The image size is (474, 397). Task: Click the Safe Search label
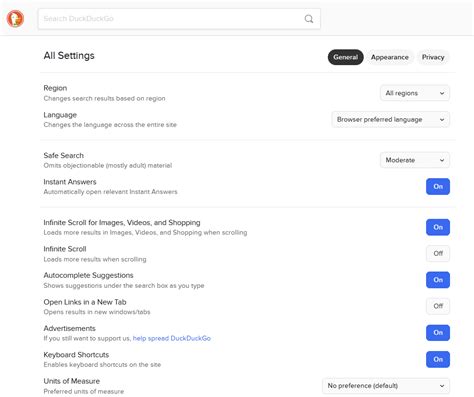coord(64,155)
